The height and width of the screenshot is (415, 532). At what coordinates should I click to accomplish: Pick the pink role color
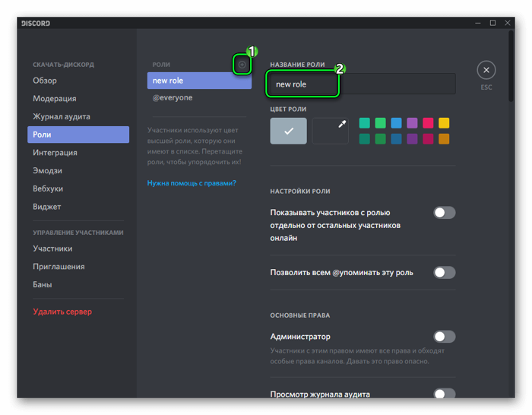click(x=428, y=123)
